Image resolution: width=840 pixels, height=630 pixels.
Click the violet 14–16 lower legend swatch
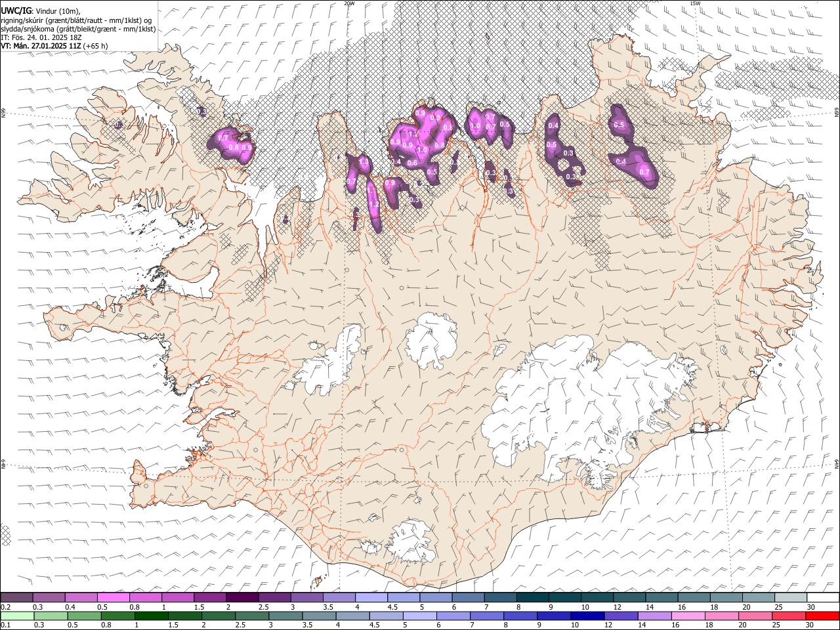(654, 616)
